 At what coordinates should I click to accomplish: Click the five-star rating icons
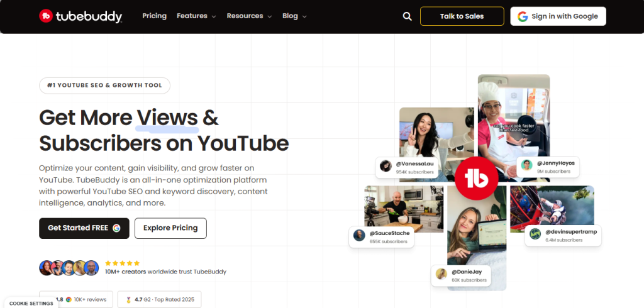point(123,263)
